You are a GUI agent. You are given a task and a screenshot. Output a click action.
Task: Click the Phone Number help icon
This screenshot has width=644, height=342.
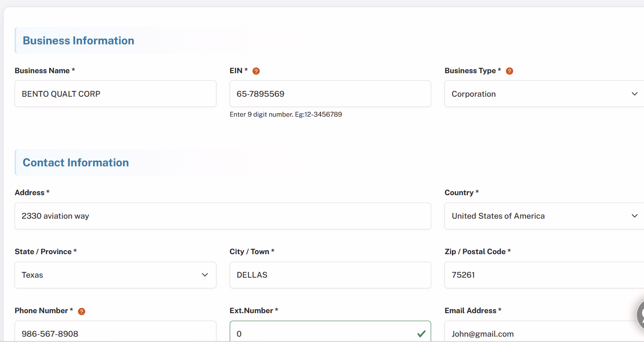82,311
